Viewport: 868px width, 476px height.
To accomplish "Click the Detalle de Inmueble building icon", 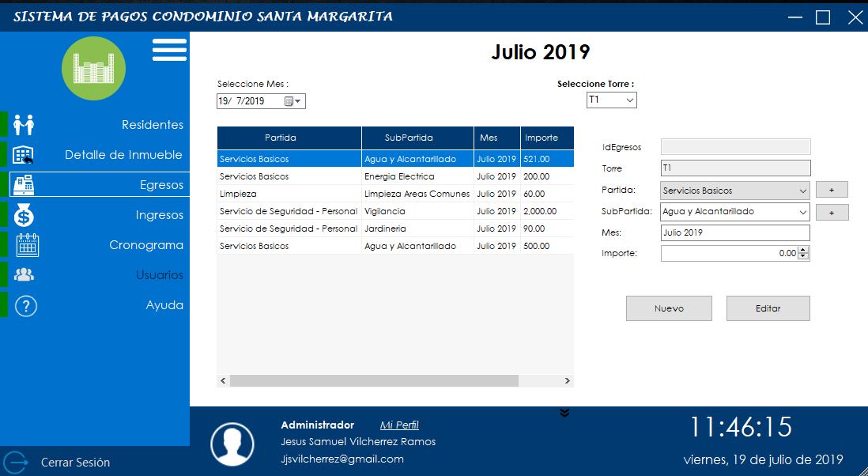I will point(25,155).
